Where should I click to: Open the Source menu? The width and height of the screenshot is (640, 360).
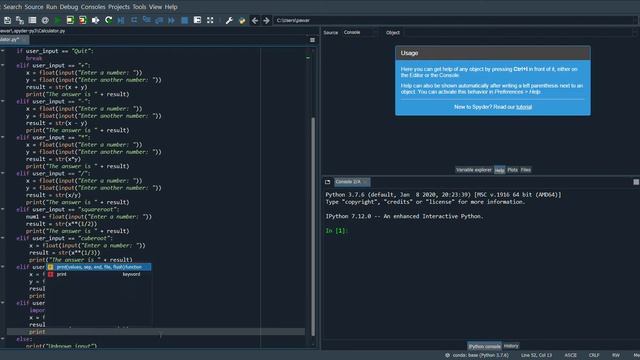click(x=34, y=7)
